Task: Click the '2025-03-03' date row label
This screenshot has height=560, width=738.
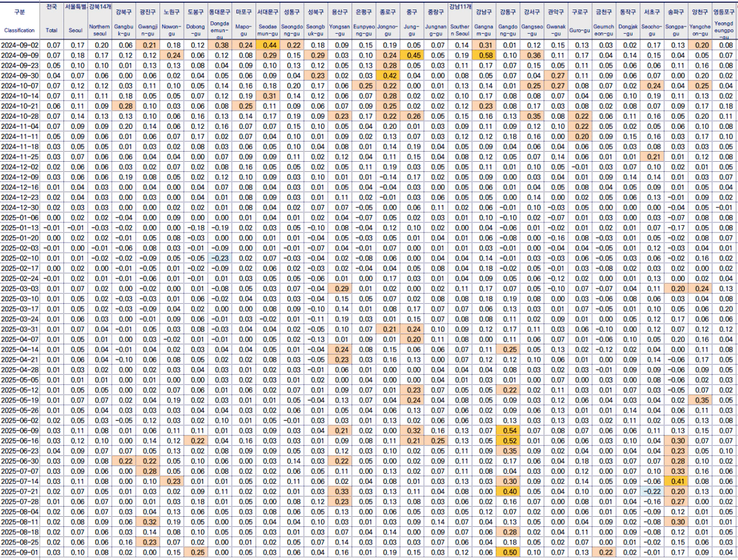Action: click(19, 288)
